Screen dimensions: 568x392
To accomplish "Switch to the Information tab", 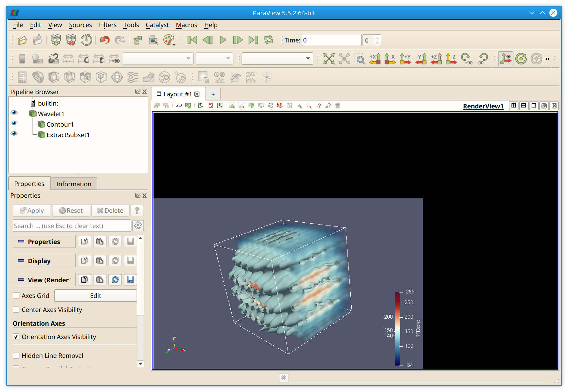I will point(74,184).
